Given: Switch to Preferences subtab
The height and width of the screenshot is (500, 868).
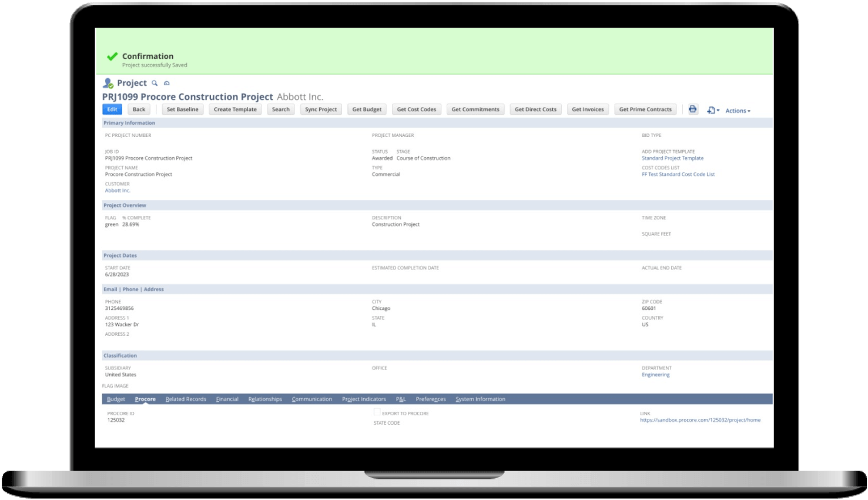Looking at the screenshot, I should (x=431, y=399).
